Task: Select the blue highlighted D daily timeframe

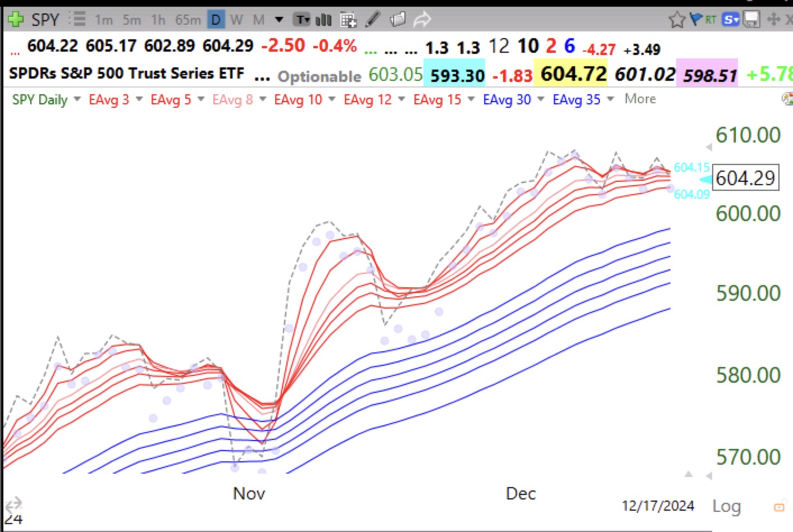Action: (216, 19)
